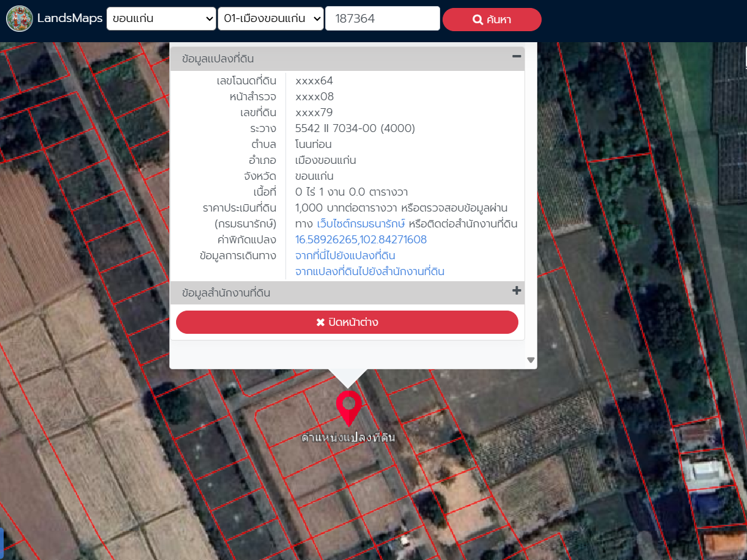Open the district dropdown 01-เมืองขอนแก่น
Image resolution: width=747 pixels, height=560 pixels.
[x=271, y=18]
